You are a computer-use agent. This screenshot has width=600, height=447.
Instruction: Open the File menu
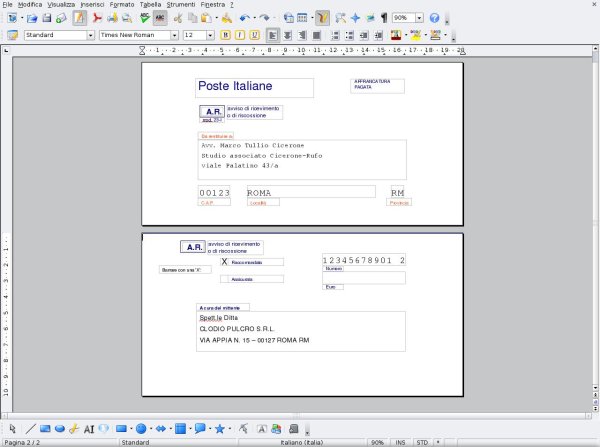point(7,5)
